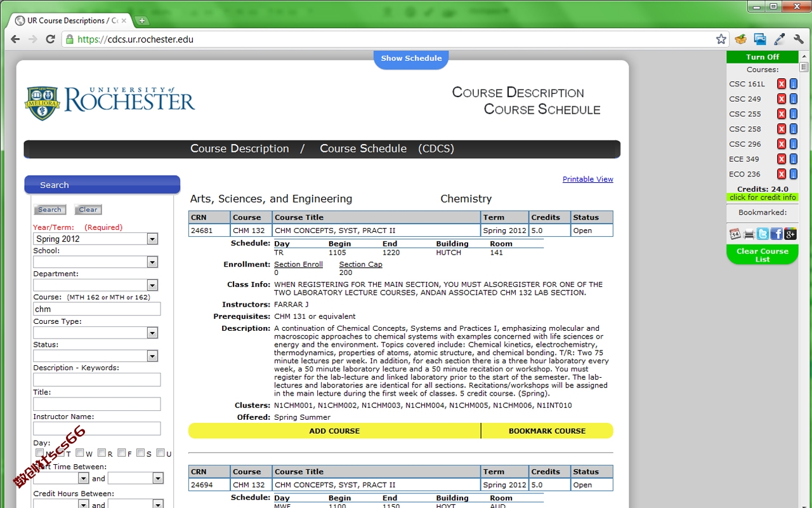Check the M day checkbox

click(39, 453)
